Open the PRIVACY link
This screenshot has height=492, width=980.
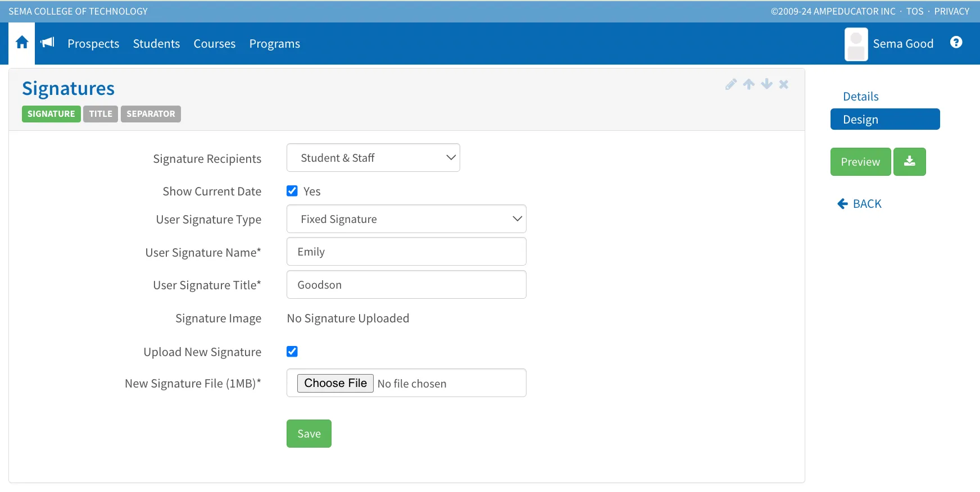[952, 11]
